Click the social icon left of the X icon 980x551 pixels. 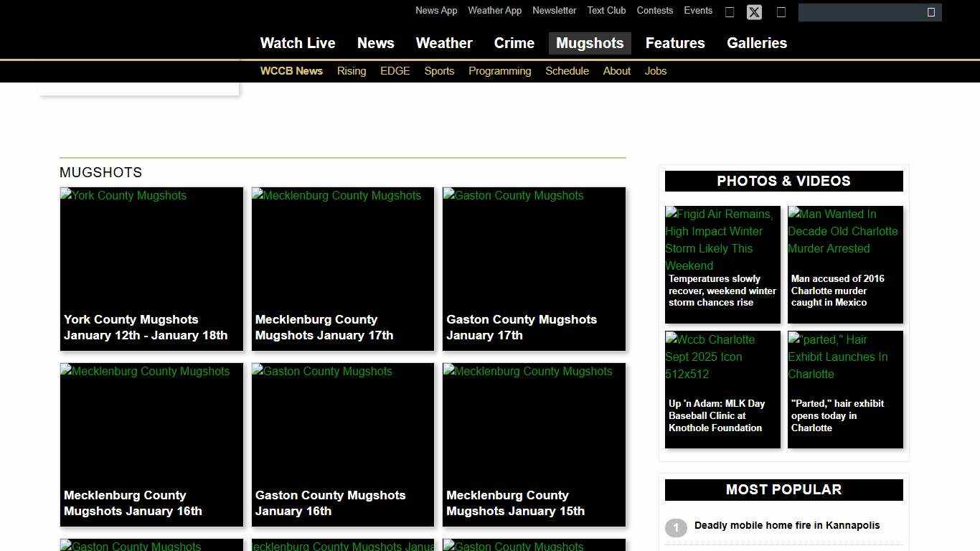pyautogui.click(x=730, y=12)
